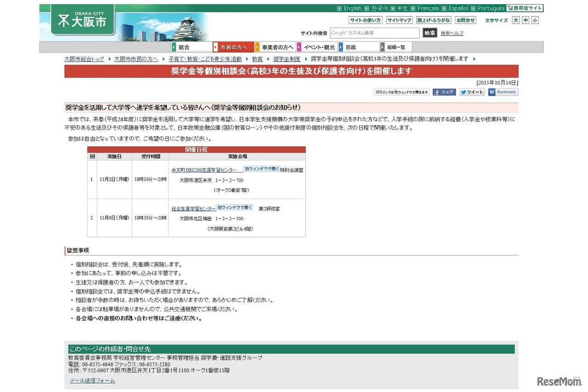Open the メール送信フォーム link
The height and width of the screenshot is (392, 588).
click(92, 380)
